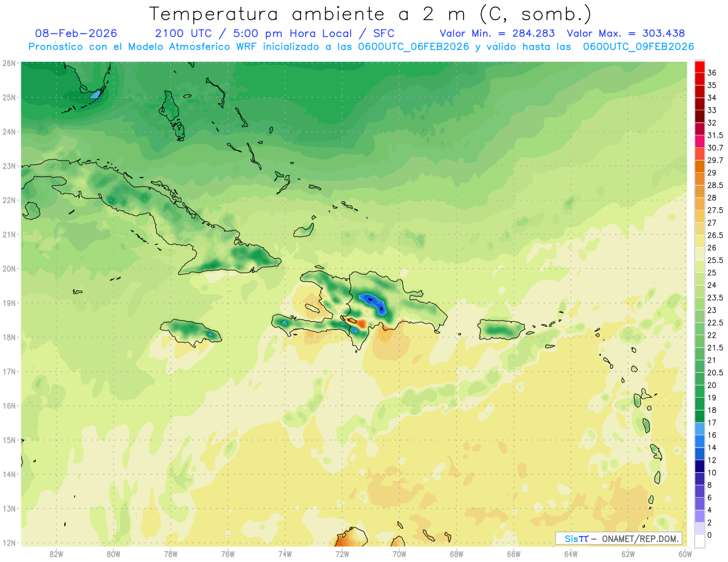Click the "4" value on the color scale

pyautogui.click(x=710, y=510)
